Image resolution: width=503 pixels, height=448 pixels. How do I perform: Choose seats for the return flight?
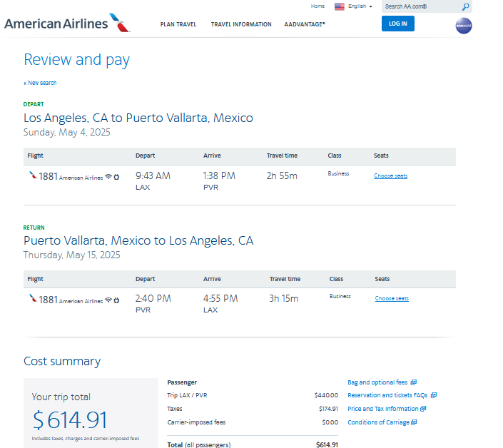coord(392,299)
